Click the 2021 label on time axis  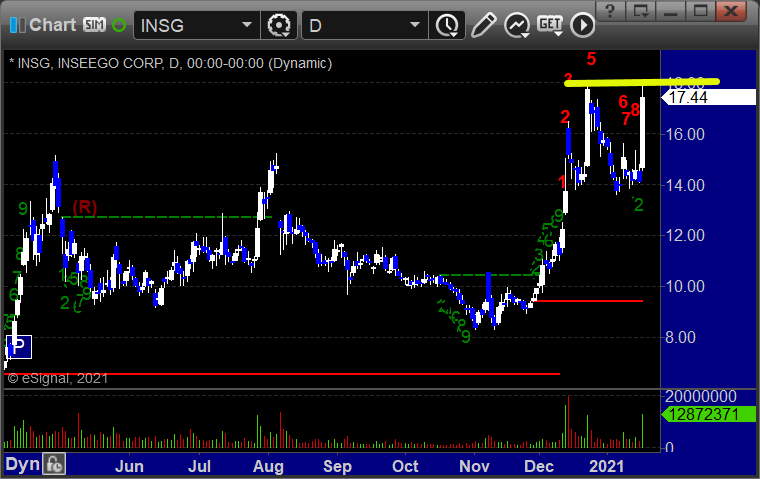tap(606, 466)
